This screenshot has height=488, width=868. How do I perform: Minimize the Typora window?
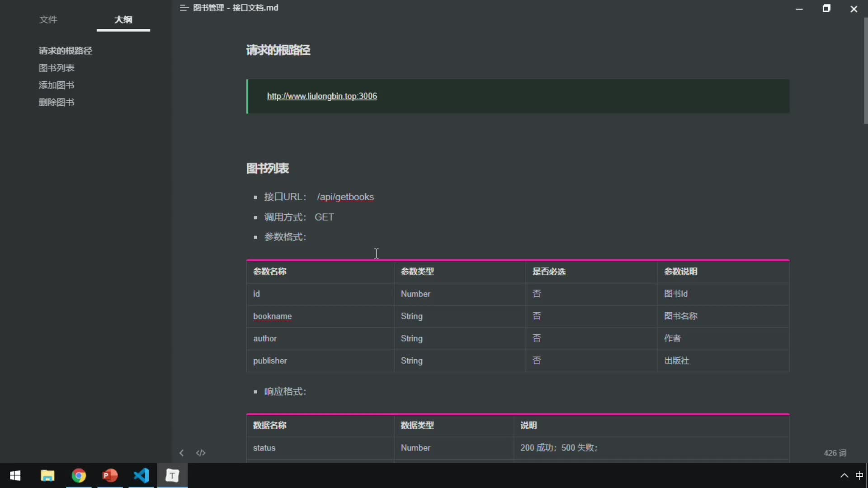click(x=799, y=9)
